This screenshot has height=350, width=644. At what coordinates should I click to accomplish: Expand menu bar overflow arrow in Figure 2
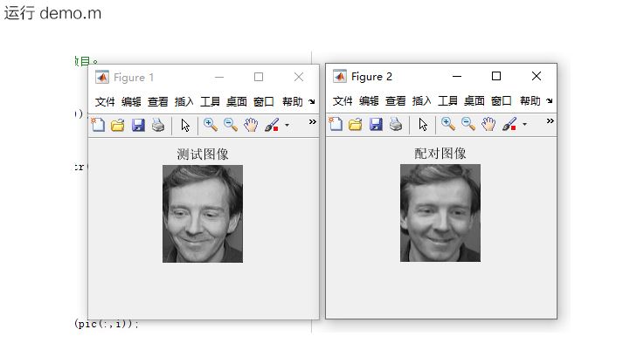click(x=550, y=100)
